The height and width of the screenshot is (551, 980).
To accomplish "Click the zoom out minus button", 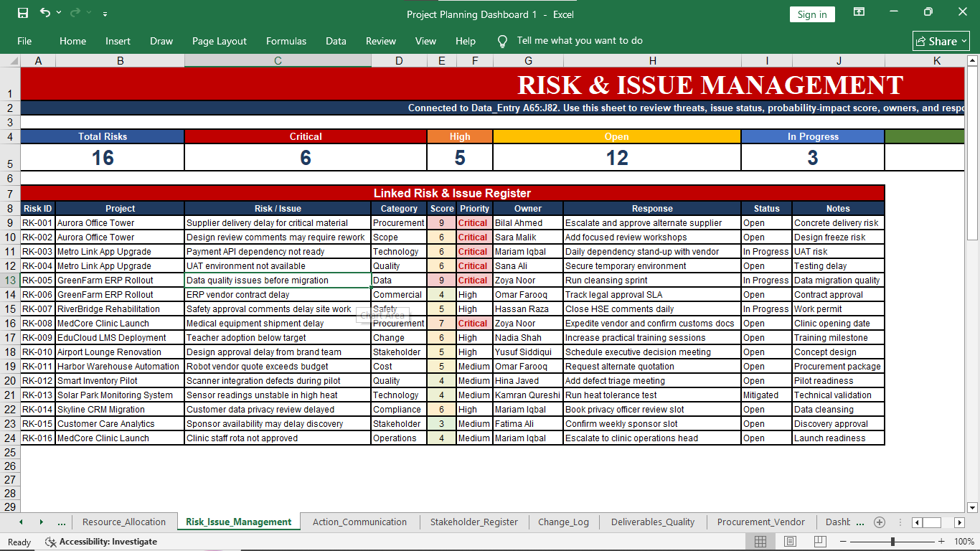I will 842,542.
